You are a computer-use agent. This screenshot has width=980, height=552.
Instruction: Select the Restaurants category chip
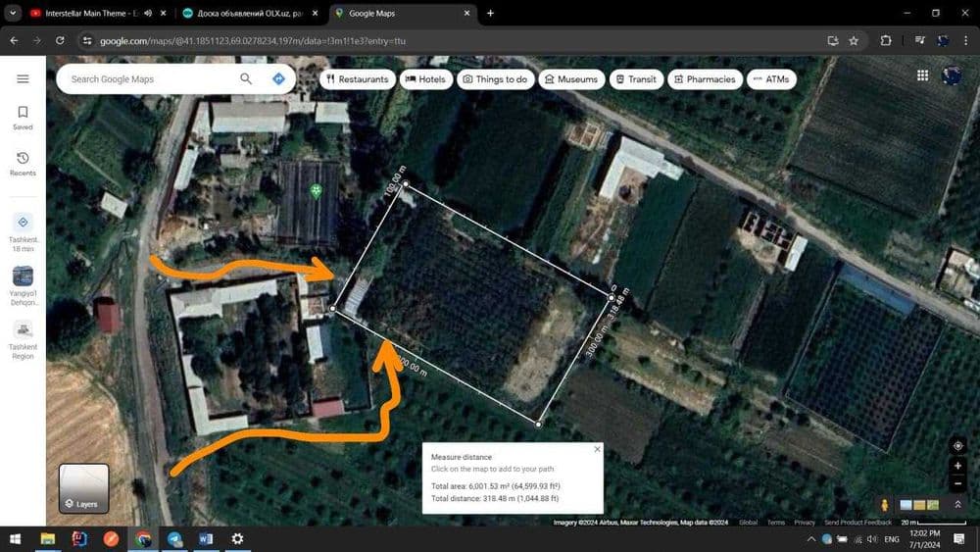click(358, 79)
